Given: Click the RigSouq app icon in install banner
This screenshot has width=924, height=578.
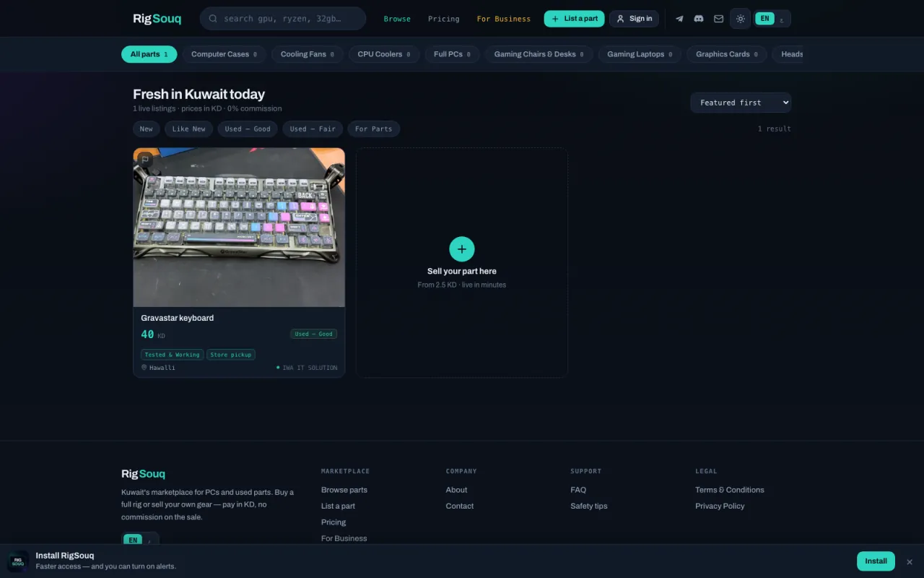Looking at the screenshot, I should [18, 561].
